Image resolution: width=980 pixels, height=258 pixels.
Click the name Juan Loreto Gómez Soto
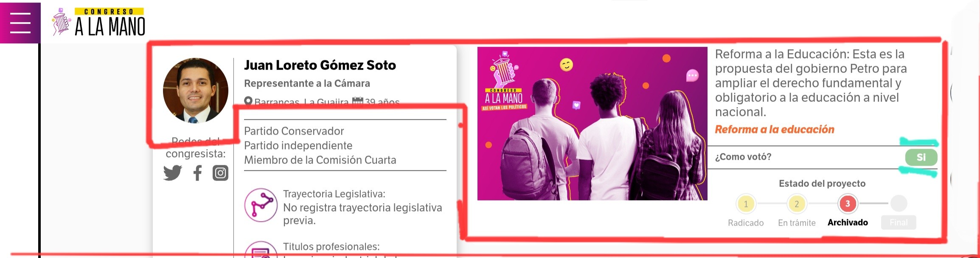click(x=320, y=65)
